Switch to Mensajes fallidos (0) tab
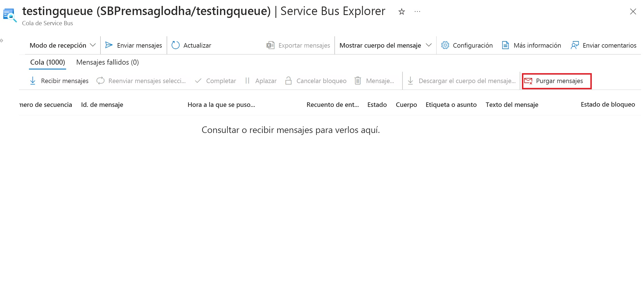This screenshot has width=644, height=283. tap(108, 62)
